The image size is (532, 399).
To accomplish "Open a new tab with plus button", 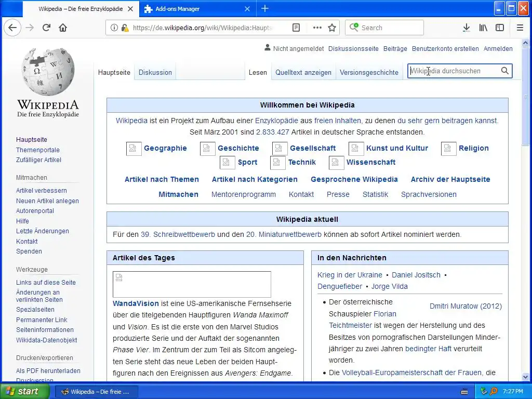I will (265, 9).
